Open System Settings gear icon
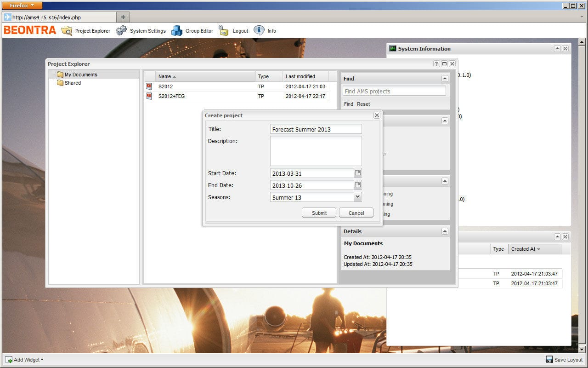The image size is (588, 368). (x=121, y=31)
